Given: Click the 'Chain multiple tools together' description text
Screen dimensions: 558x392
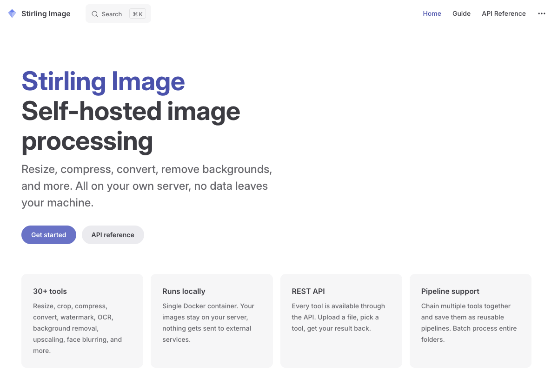Looking at the screenshot, I should pos(469,323).
